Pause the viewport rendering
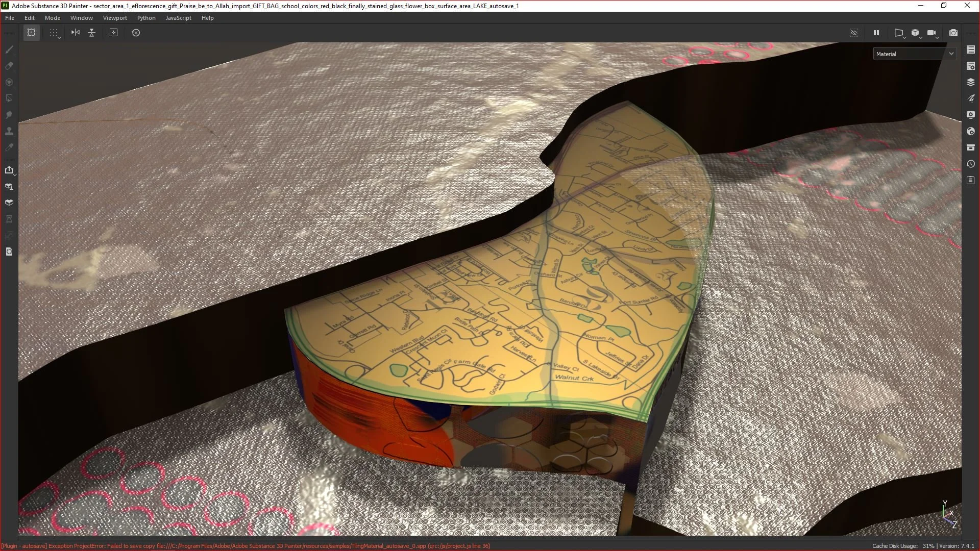Screen dimensions: 980x551 pyautogui.click(x=876, y=33)
